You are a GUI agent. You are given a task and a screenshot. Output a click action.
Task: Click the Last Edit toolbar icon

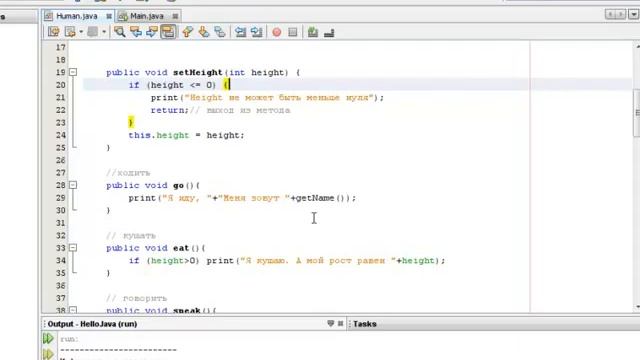tap(53, 32)
